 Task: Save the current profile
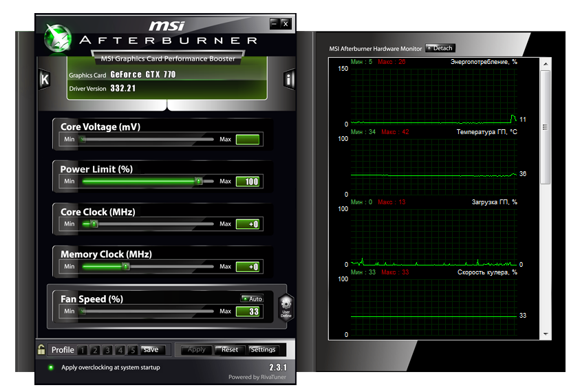pos(153,350)
